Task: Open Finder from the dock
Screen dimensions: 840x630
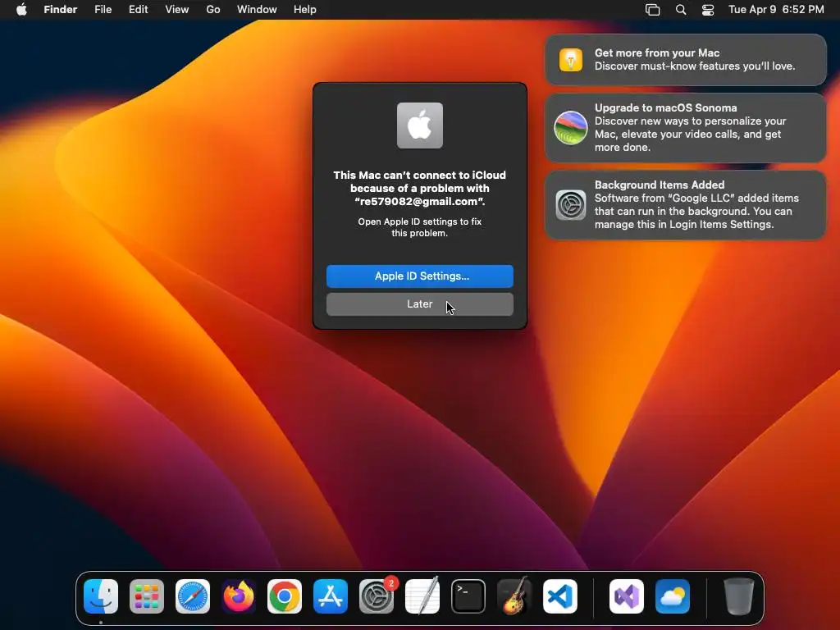Action: [101, 596]
